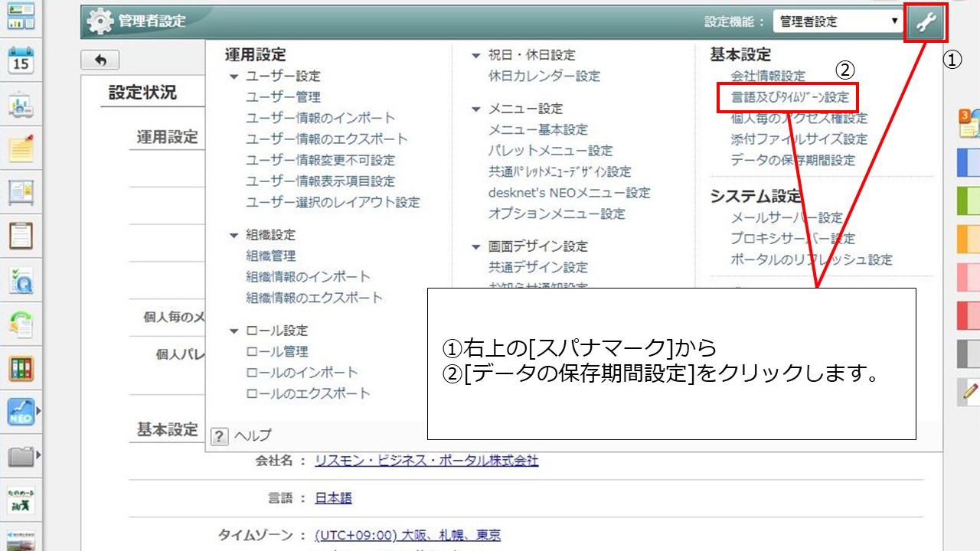This screenshot has height=551, width=980.
Task: Choose 組織情報のエクスポート
Action: click(x=315, y=298)
